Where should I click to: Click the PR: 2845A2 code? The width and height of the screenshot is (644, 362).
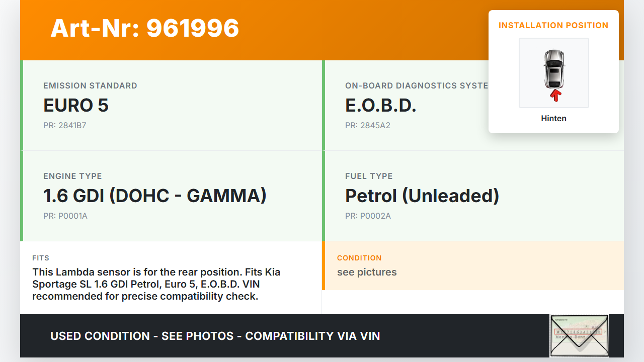coord(368,125)
